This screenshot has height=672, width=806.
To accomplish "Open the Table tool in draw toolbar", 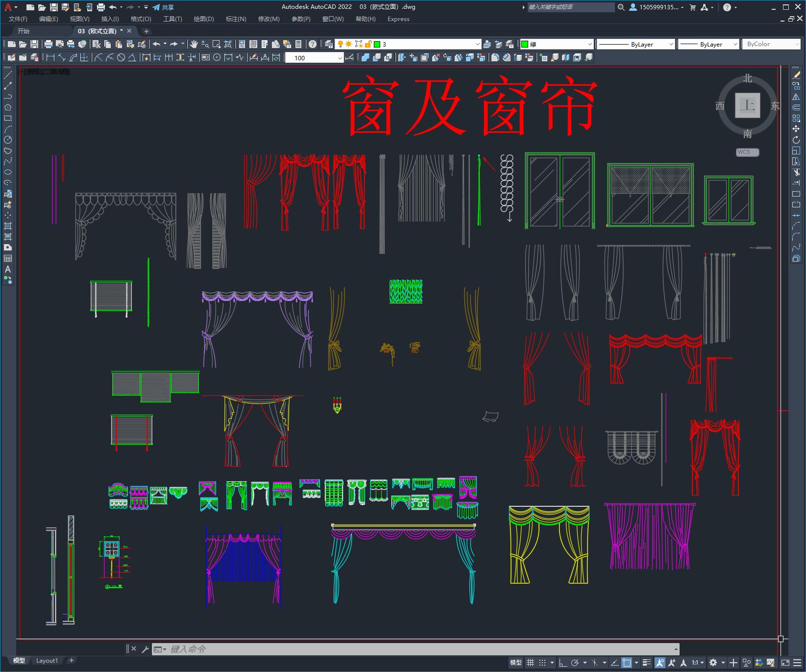I will click(x=8, y=258).
